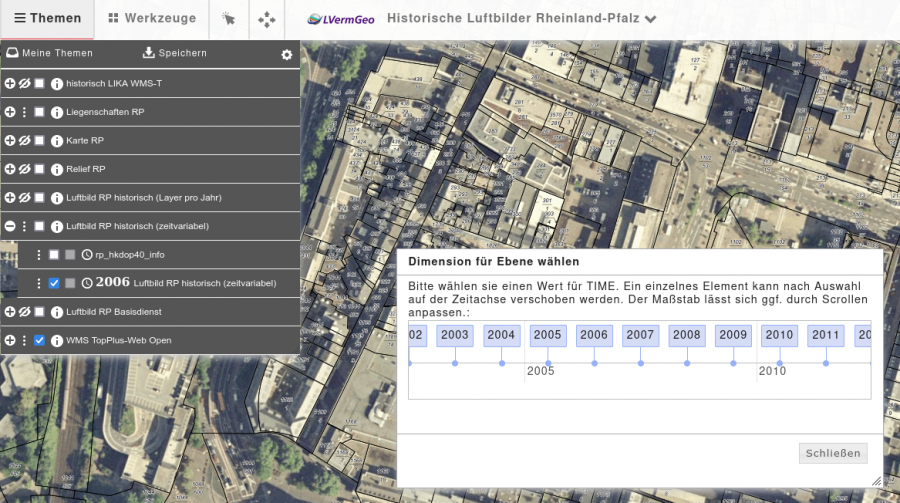Switch to the Themen tab

click(47, 19)
